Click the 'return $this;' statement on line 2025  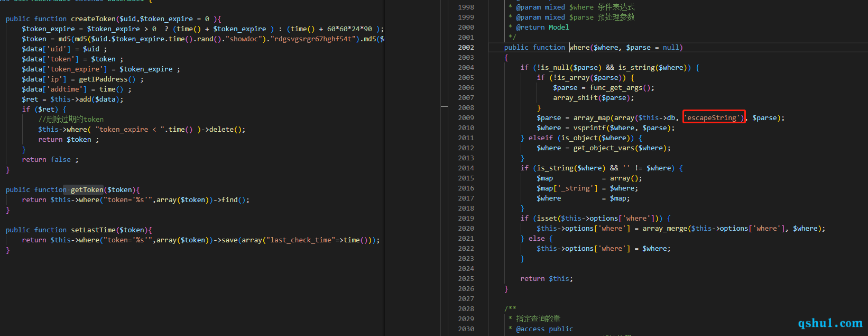547,278
